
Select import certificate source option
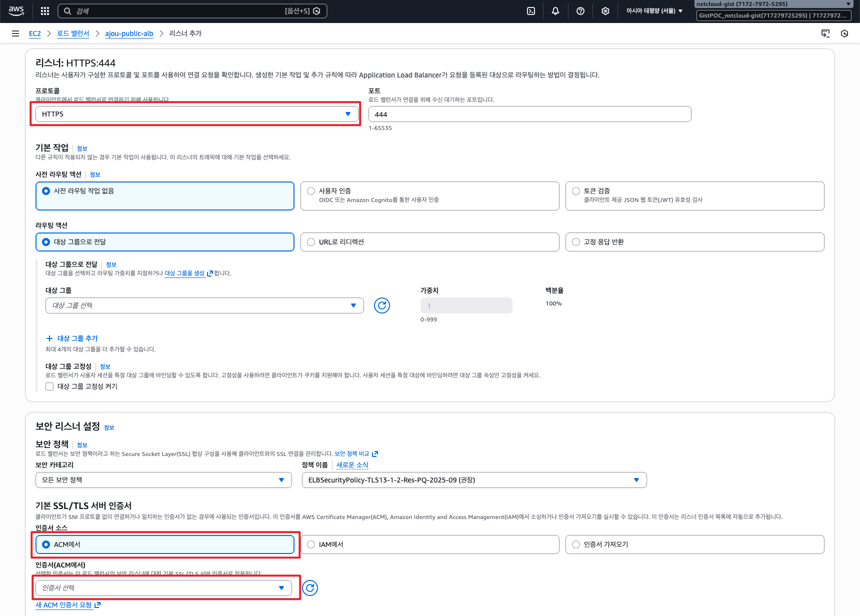[x=576, y=544]
